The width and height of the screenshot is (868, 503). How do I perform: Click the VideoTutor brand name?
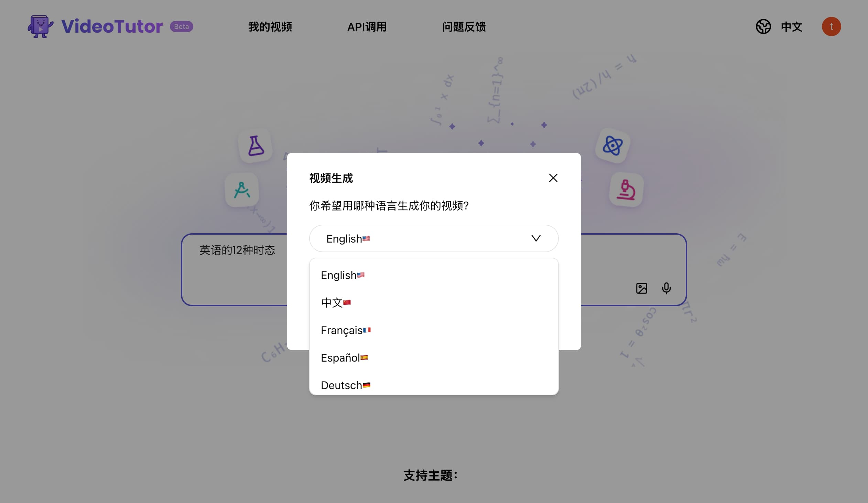[x=112, y=26]
